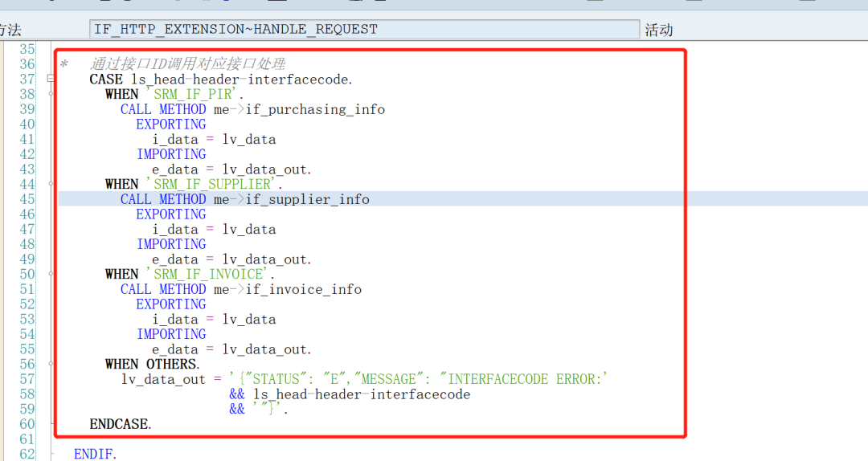Screen dimensions: 868x461
Task: Click method name if_supplier_info
Action: pos(307,199)
